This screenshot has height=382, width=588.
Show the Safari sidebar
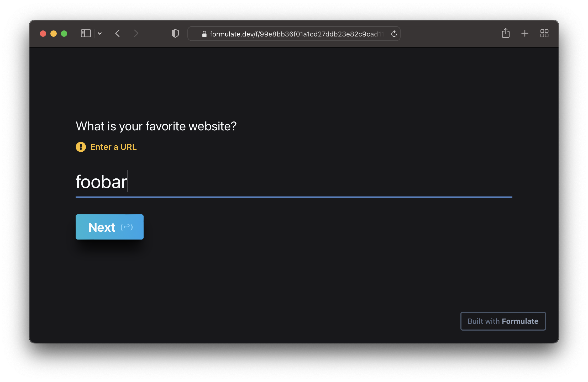pos(86,34)
